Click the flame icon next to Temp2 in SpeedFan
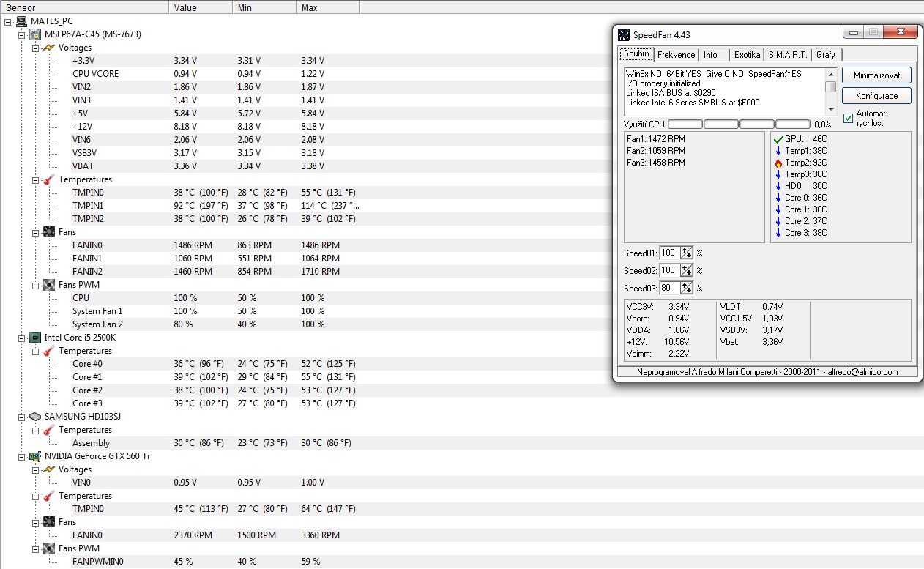 pos(778,163)
